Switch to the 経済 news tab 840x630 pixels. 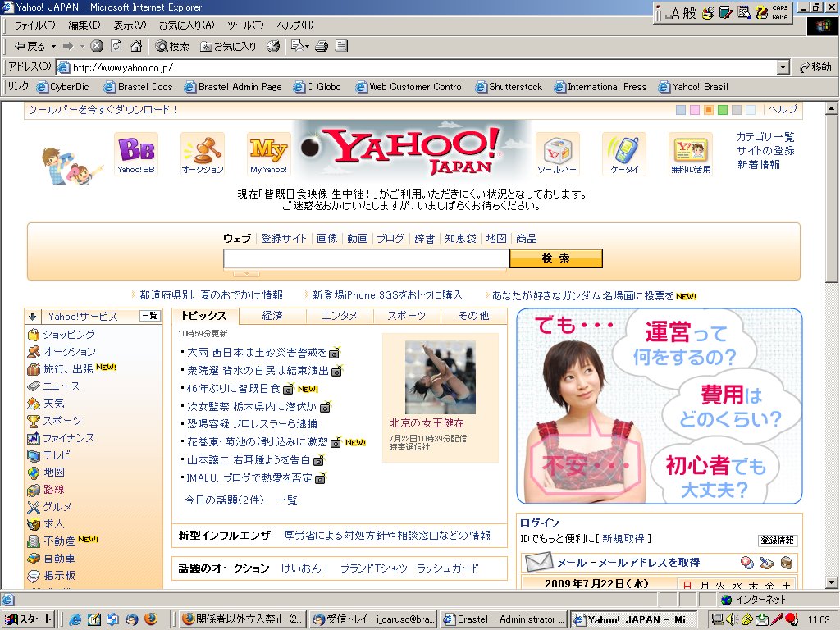click(272, 316)
